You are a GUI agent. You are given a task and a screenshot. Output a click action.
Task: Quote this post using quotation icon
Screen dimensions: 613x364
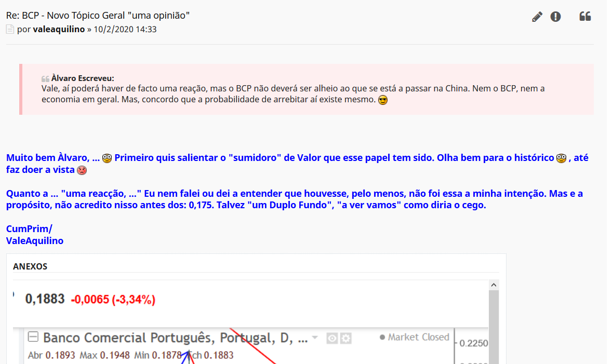(x=585, y=17)
